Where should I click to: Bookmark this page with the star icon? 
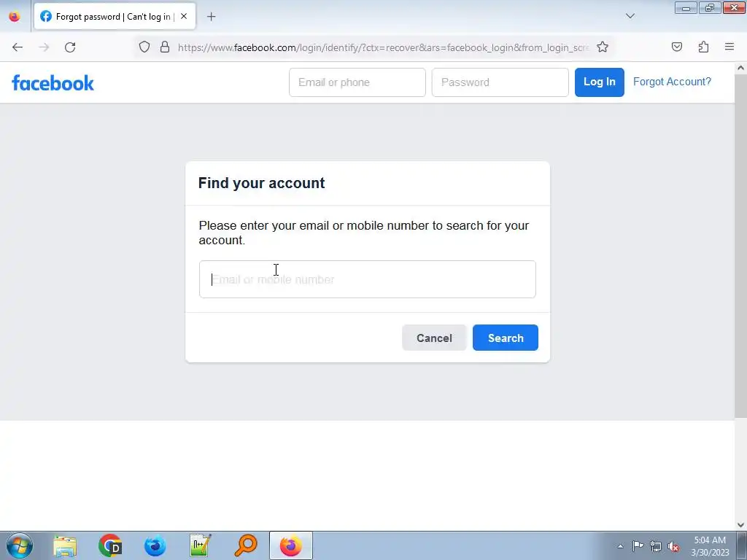602,47
